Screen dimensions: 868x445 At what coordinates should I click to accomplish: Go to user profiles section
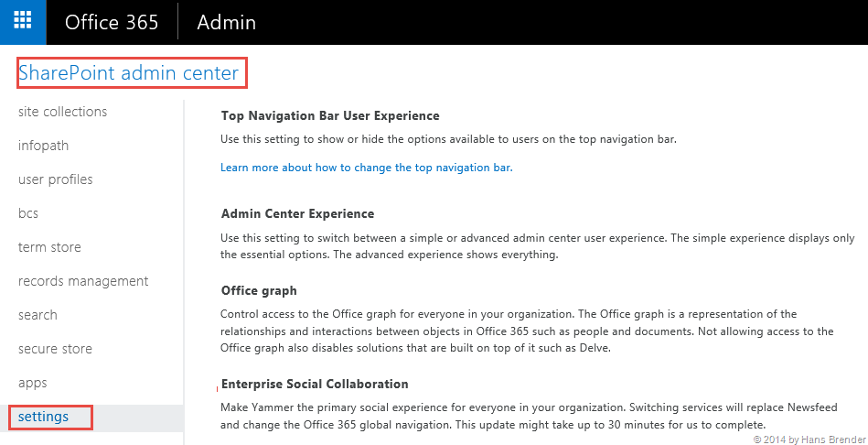point(55,179)
